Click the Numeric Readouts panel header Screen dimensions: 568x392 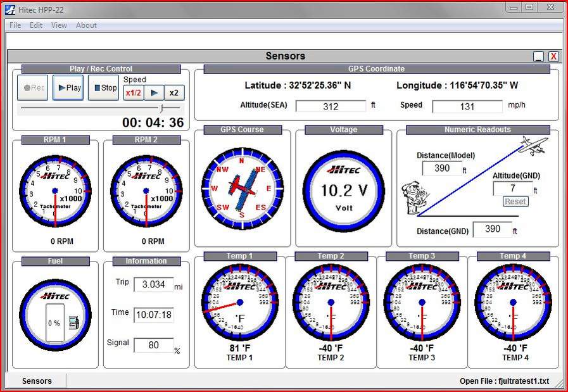(478, 130)
